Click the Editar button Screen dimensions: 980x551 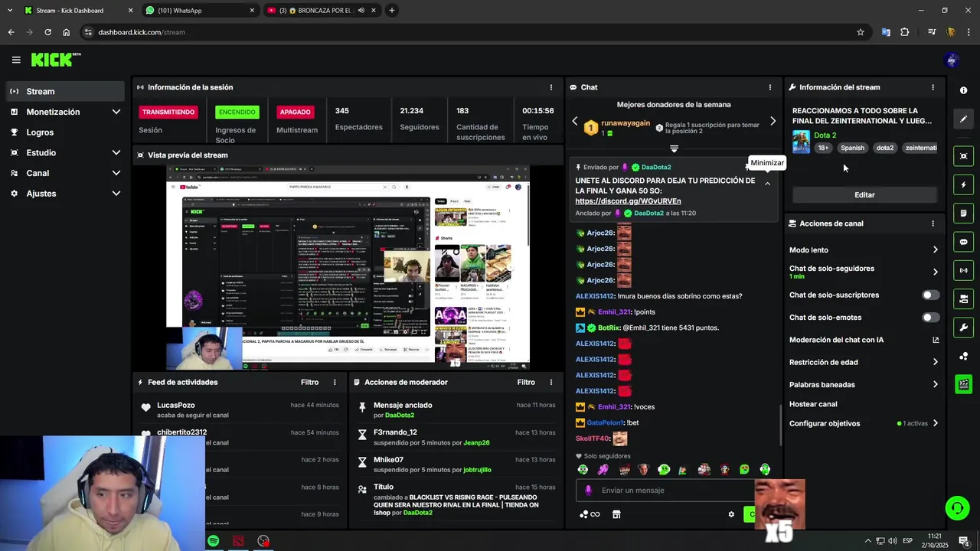point(864,195)
